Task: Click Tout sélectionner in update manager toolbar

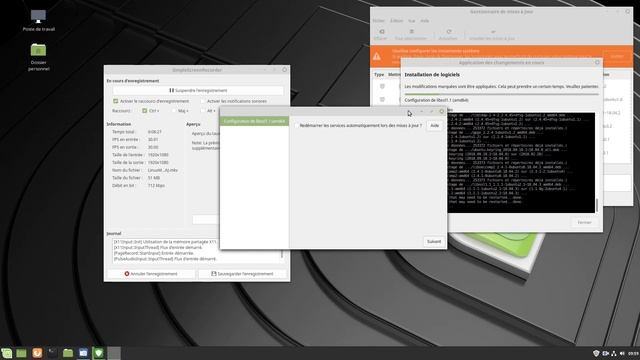Action: (x=411, y=34)
